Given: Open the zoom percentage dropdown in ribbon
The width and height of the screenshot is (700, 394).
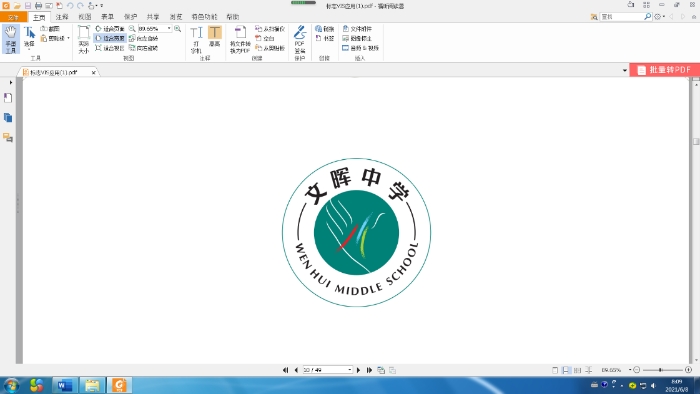Looking at the screenshot, I should click(169, 29).
